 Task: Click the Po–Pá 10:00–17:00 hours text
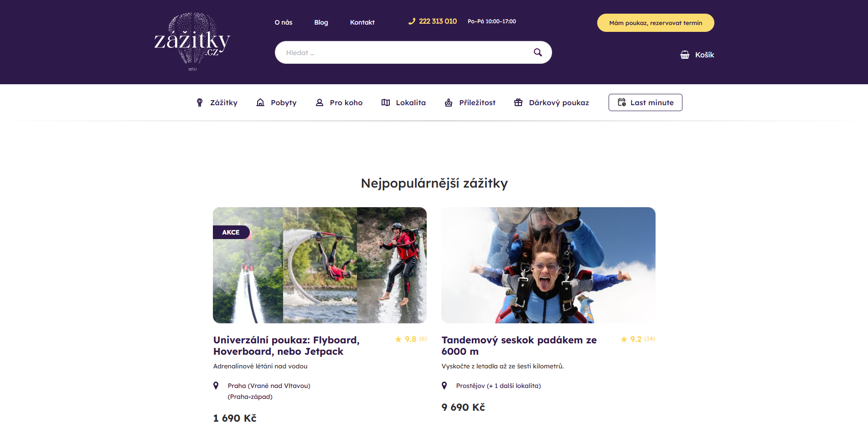[492, 21]
